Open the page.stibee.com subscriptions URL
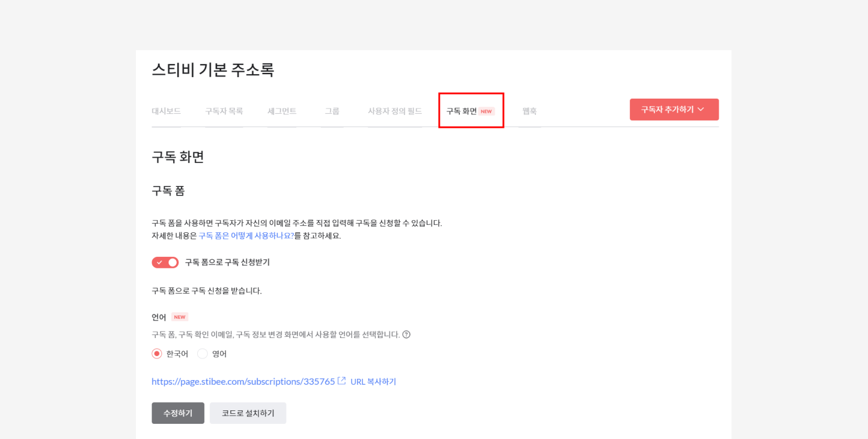Image resolution: width=868 pixels, height=439 pixels. pos(243,381)
